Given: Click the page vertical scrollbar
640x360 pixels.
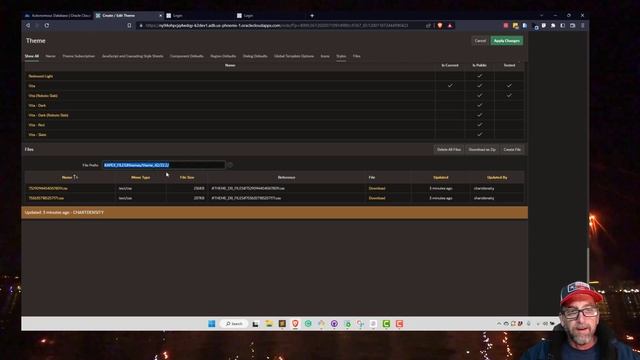Looking at the screenshot, I should pyautogui.click(x=588, y=265).
